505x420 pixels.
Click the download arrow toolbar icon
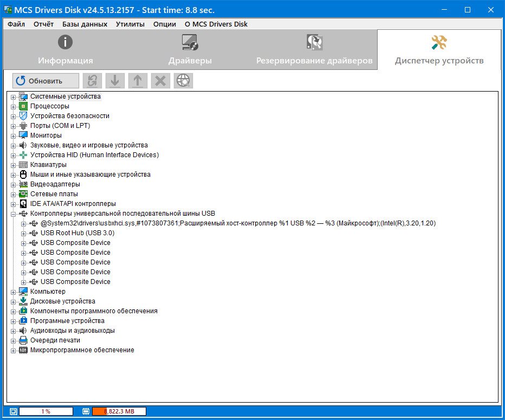115,81
